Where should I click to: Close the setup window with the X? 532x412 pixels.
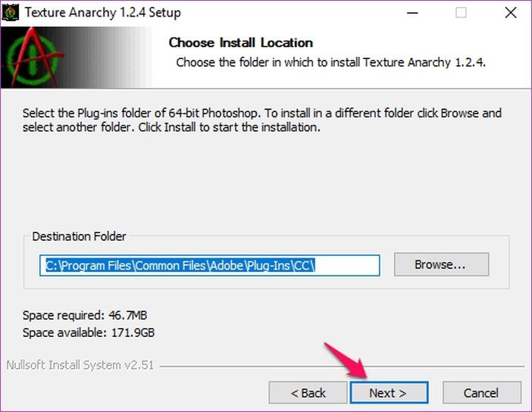coord(511,13)
